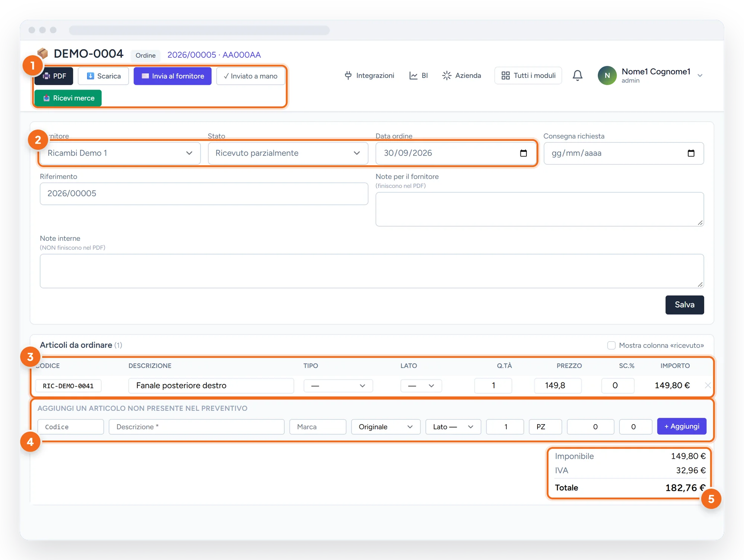Click the Ordine badge label
The image size is (744, 560).
[145, 55]
